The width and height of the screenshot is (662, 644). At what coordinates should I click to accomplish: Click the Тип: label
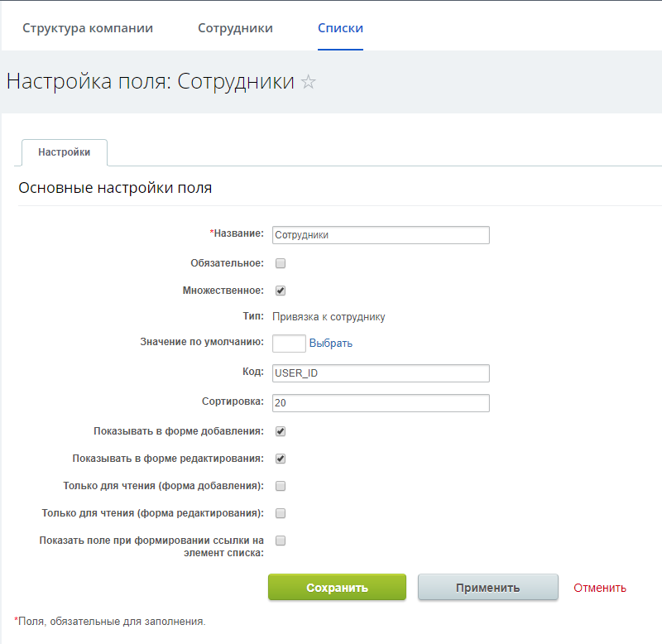[x=253, y=316]
